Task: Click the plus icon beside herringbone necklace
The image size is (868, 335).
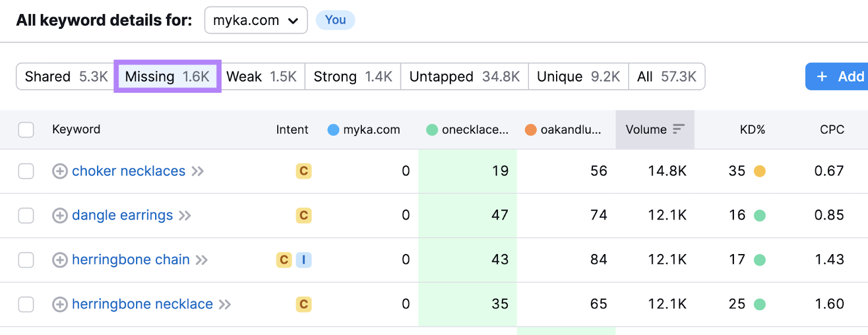Action: [x=60, y=304]
